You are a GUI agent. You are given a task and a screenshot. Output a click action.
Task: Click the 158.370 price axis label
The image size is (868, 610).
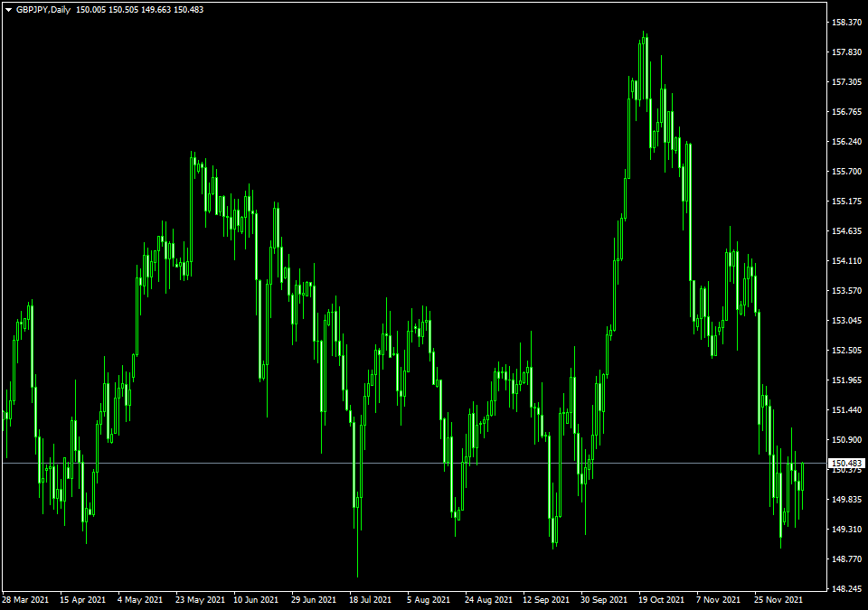coord(847,23)
